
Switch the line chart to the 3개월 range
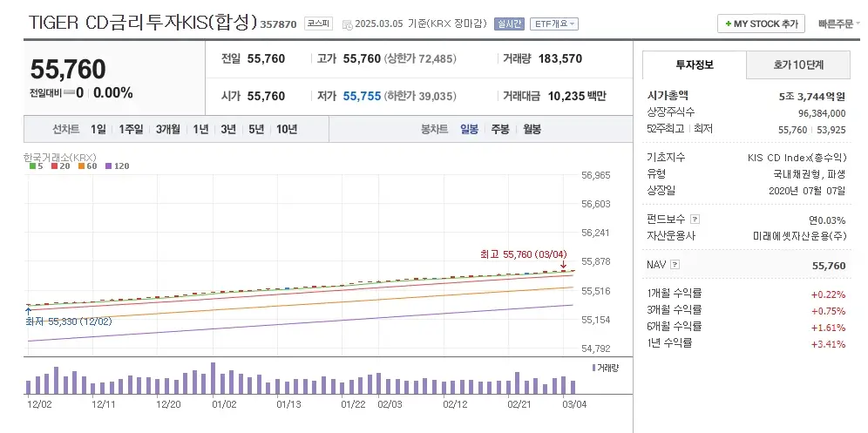[168, 129]
